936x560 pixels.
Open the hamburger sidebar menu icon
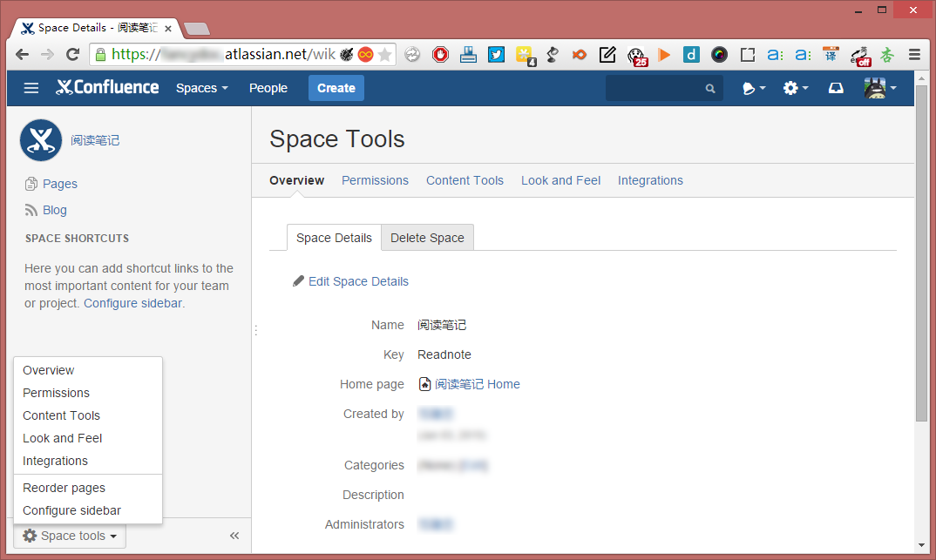(31, 88)
